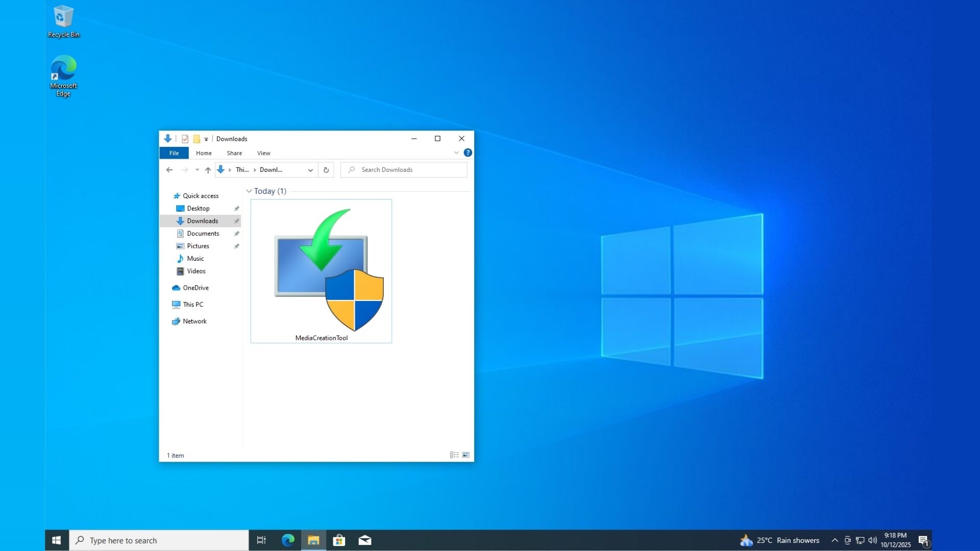Select the Downloads entry in Quick access
Viewport: 980px width, 551px height.
click(201, 220)
